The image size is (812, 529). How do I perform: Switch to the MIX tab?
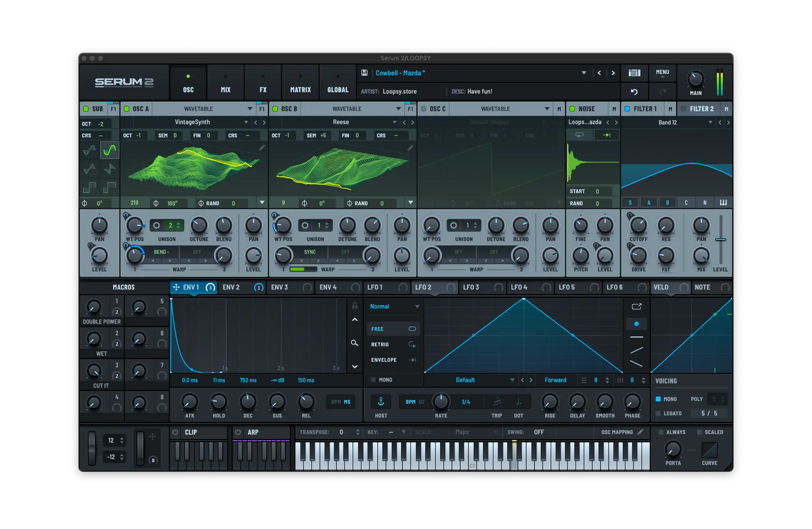[x=225, y=83]
